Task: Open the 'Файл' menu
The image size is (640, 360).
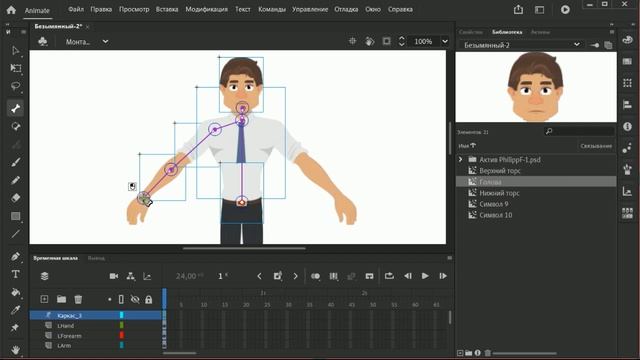Action: coord(76,9)
